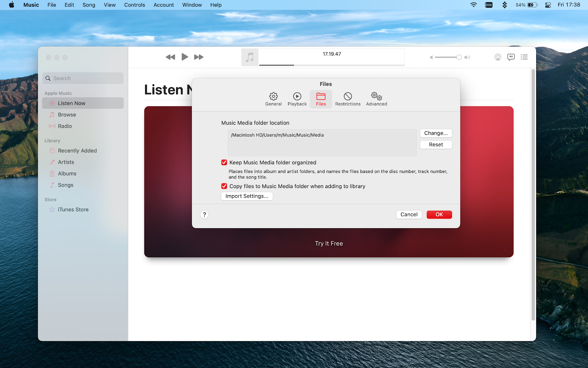Open the Edit menu

click(x=69, y=5)
